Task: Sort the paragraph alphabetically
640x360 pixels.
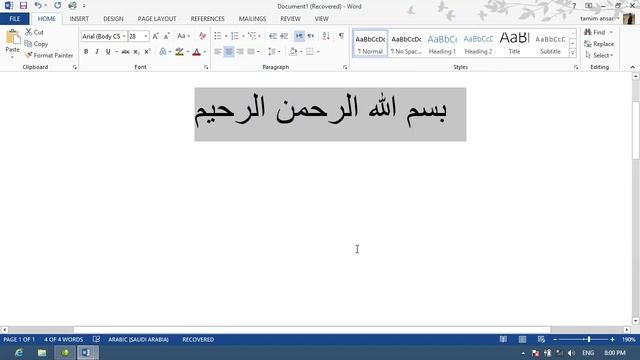Action: [326, 36]
